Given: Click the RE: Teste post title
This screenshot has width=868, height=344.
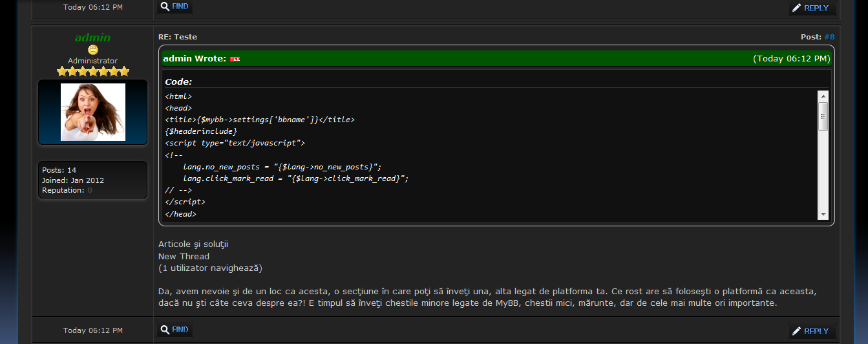Looking at the screenshot, I should click(x=178, y=37).
